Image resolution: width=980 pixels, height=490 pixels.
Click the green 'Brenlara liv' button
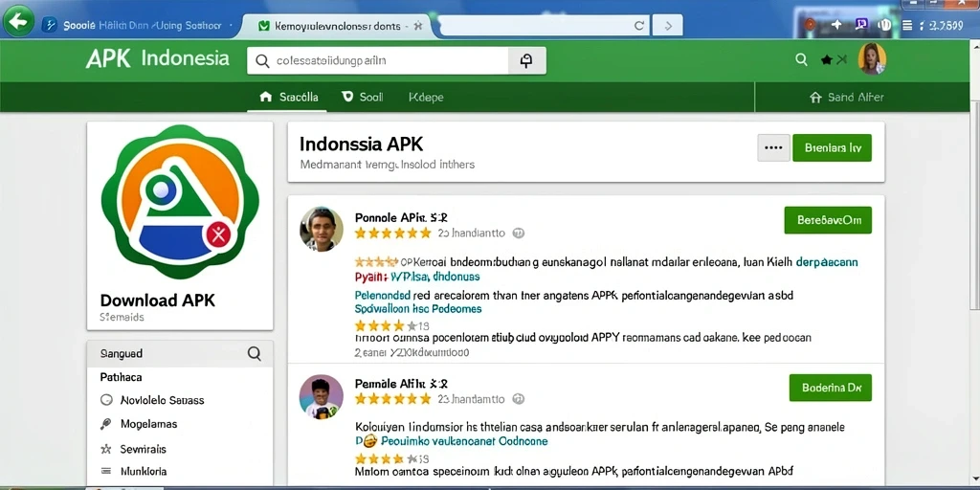[832, 148]
